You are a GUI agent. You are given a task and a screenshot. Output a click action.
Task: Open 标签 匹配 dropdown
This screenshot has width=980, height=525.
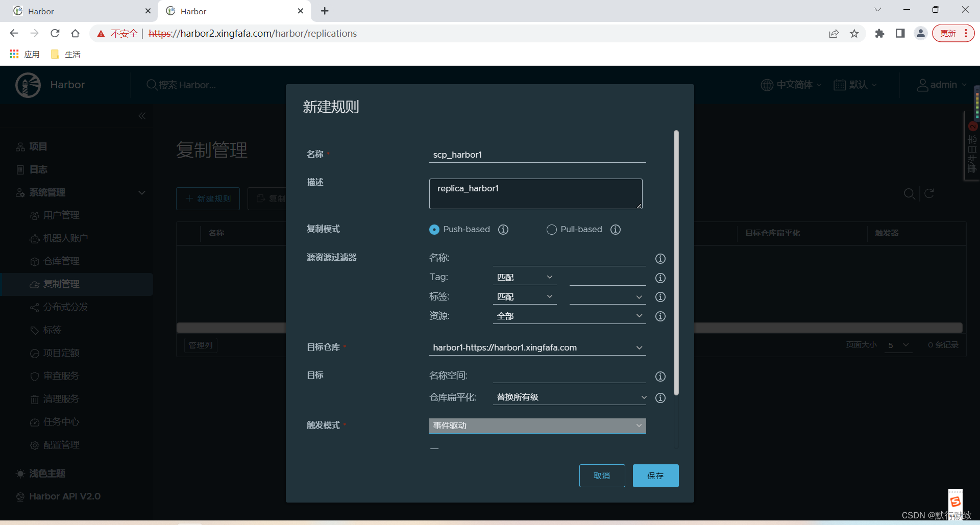pyautogui.click(x=525, y=297)
